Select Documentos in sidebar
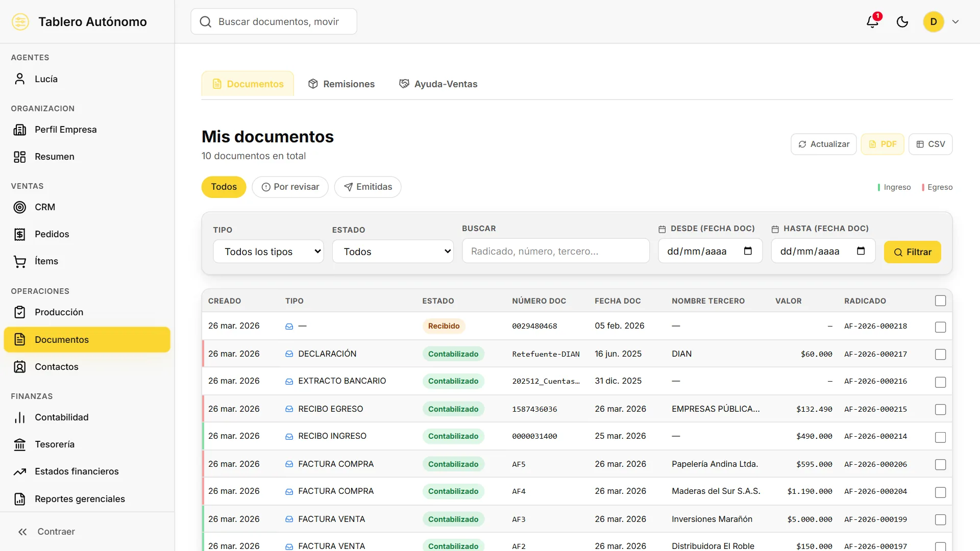 [87, 339]
